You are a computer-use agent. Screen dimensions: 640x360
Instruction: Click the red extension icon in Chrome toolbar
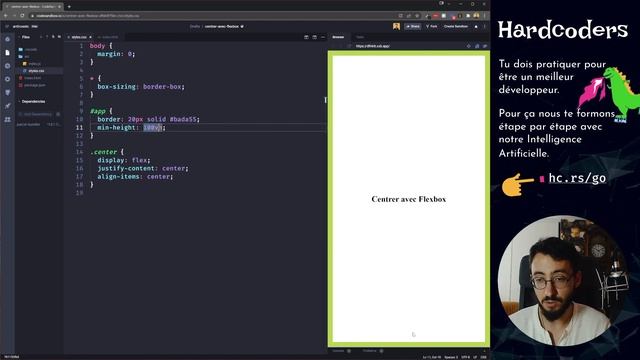coord(436,16)
